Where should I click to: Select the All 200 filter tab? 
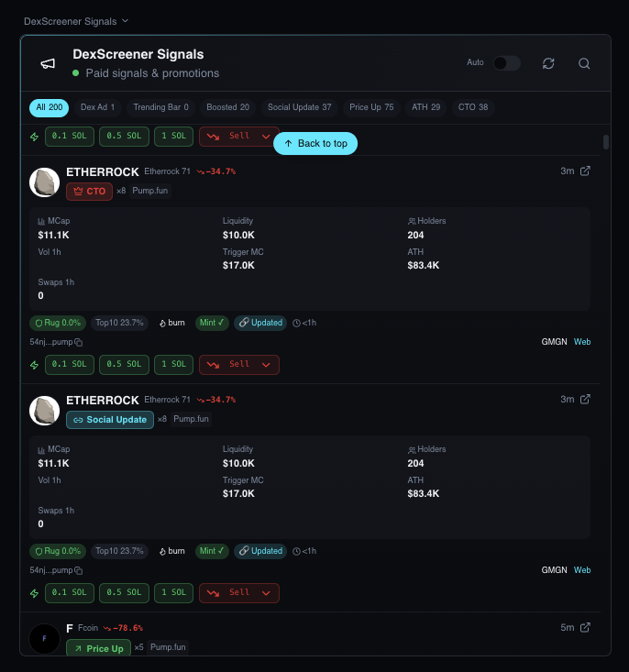point(49,107)
